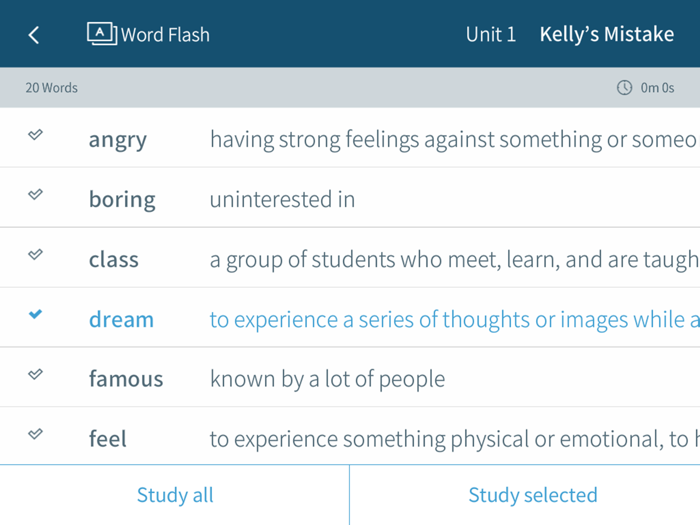Click the 20 Words count label
The height and width of the screenshot is (525, 700).
click(51, 88)
